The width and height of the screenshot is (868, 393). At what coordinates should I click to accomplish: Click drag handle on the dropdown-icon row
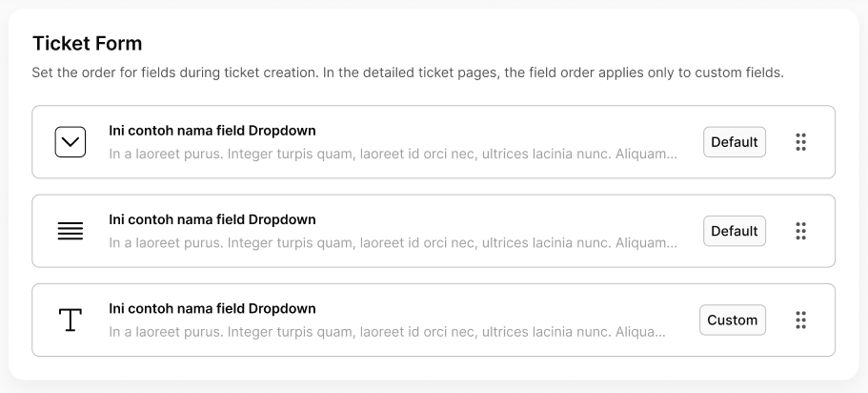pos(800,142)
